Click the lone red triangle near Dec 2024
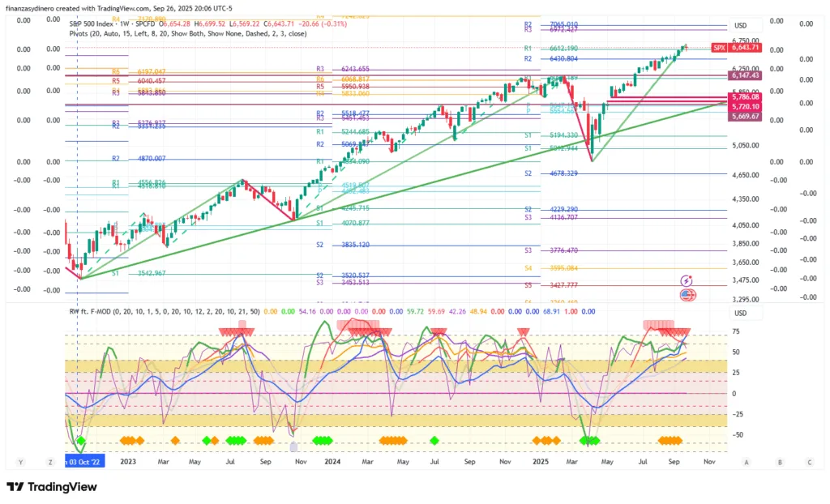This screenshot has width=830, height=504. pos(523,331)
